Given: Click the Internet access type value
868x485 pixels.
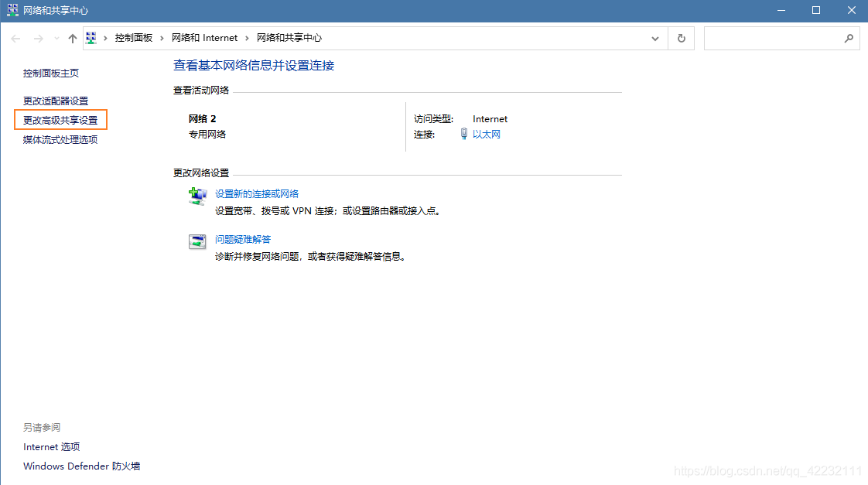Looking at the screenshot, I should 490,119.
